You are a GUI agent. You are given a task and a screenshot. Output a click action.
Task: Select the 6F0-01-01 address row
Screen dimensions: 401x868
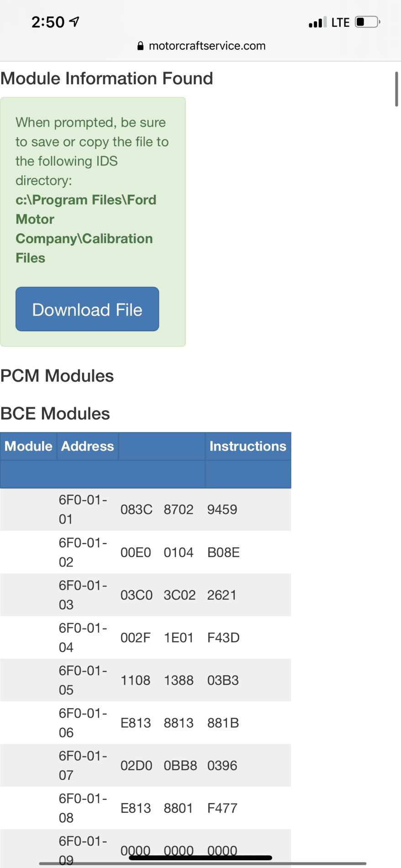(145, 509)
